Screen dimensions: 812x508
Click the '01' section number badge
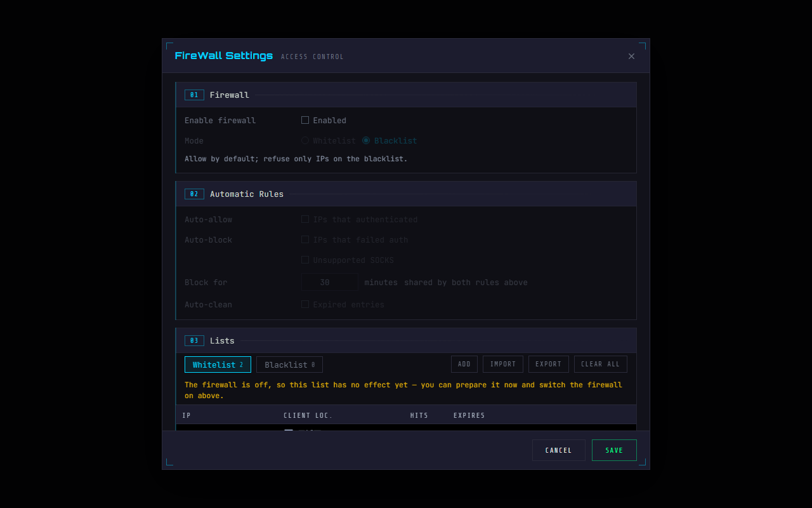tap(194, 95)
